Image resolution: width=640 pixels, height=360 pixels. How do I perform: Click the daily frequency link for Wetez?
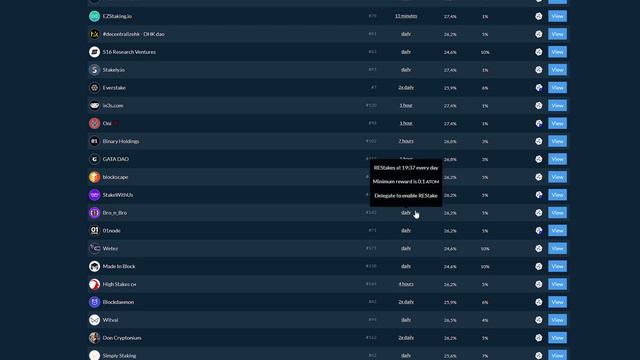[x=406, y=248]
